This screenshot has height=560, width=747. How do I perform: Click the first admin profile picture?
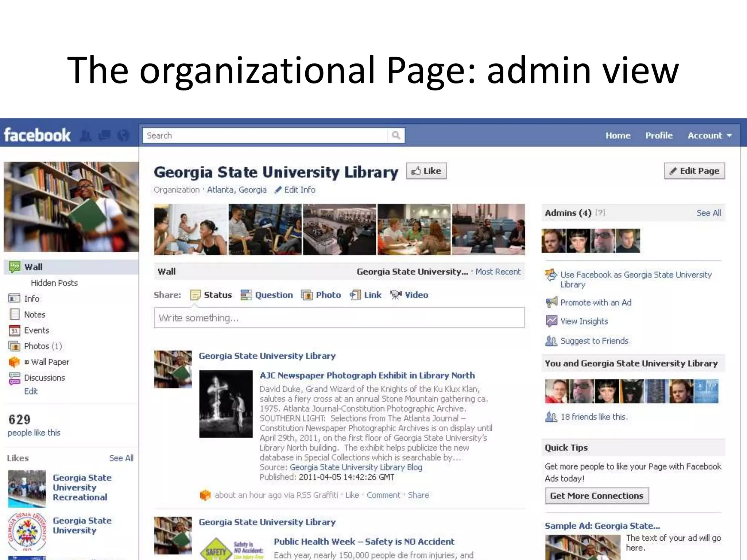pos(553,241)
